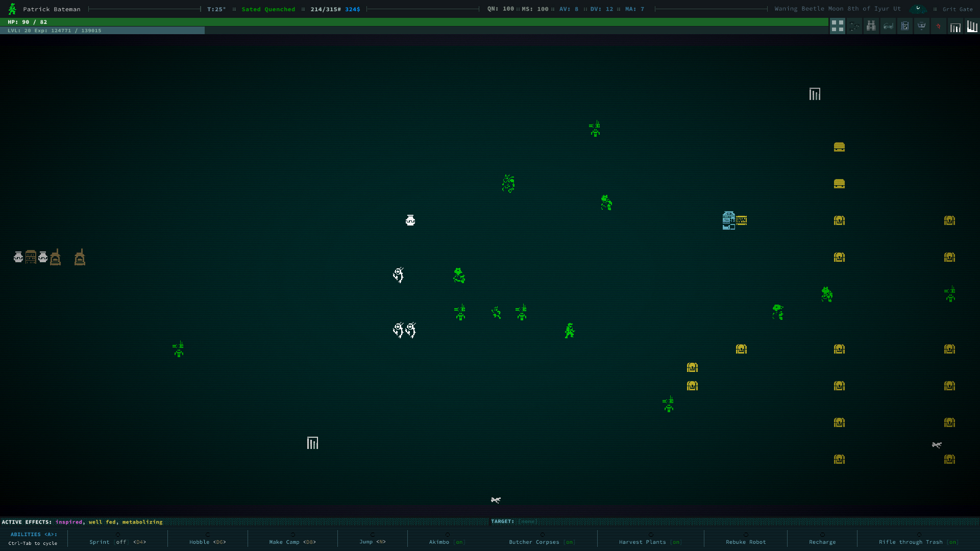The image size is (980, 551).
Task: Expand the ABILITIES <A> list
Action: point(34,535)
